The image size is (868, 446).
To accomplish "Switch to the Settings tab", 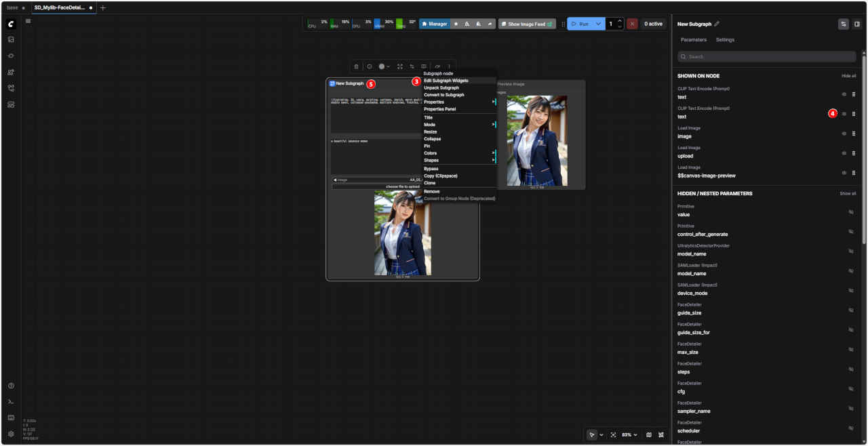I will point(725,40).
